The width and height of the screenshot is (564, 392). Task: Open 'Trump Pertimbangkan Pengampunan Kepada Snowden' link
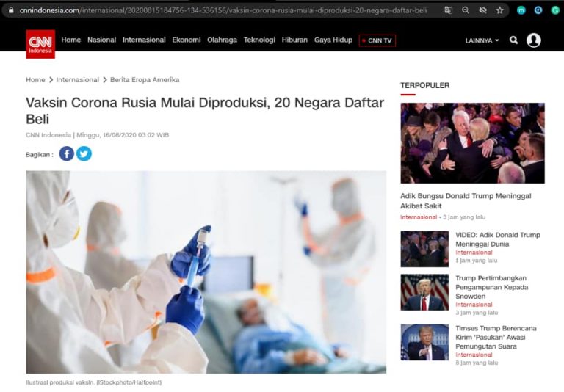[x=492, y=287]
